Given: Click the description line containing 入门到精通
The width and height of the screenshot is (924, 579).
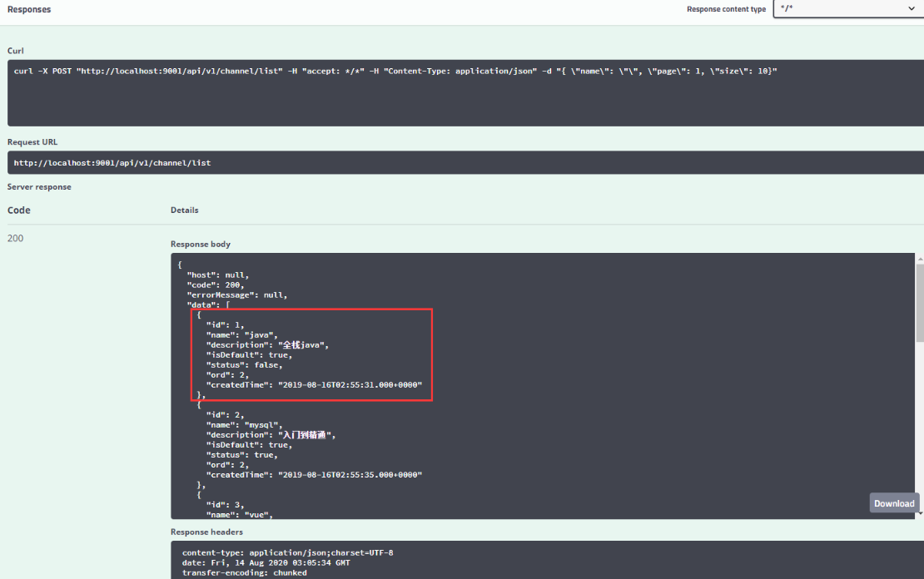Looking at the screenshot, I should click(271, 435).
